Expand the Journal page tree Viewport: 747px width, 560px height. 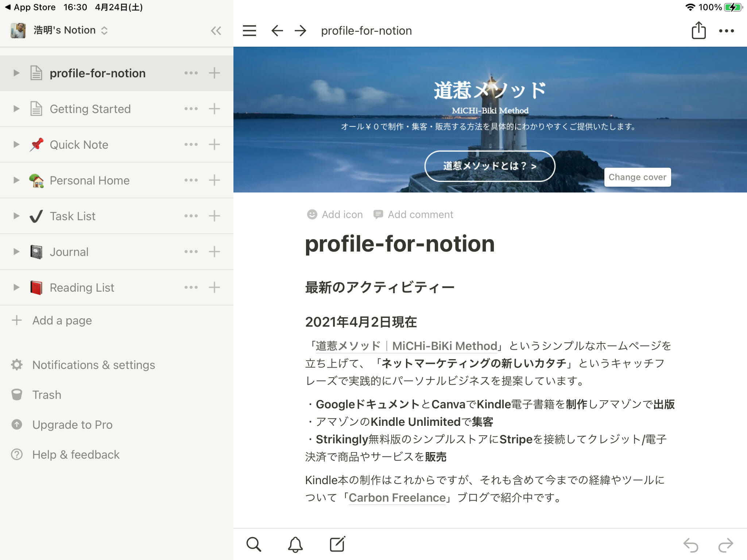coord(16,252)
